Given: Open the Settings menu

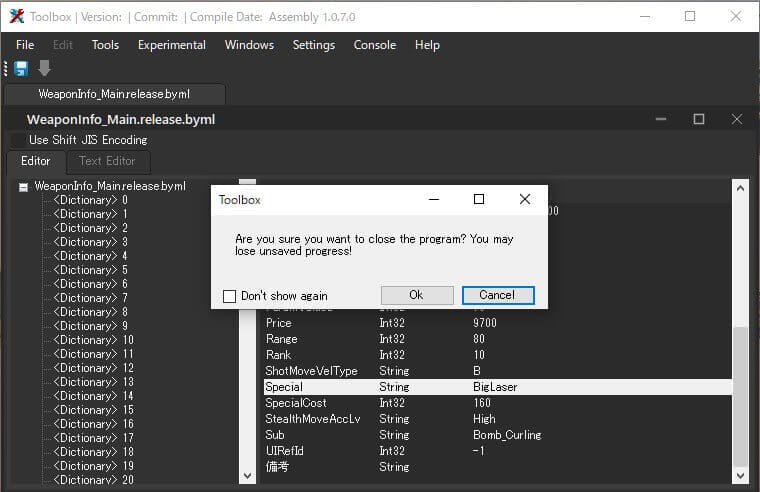Looking at the screenshot, I should coord(314,45).
